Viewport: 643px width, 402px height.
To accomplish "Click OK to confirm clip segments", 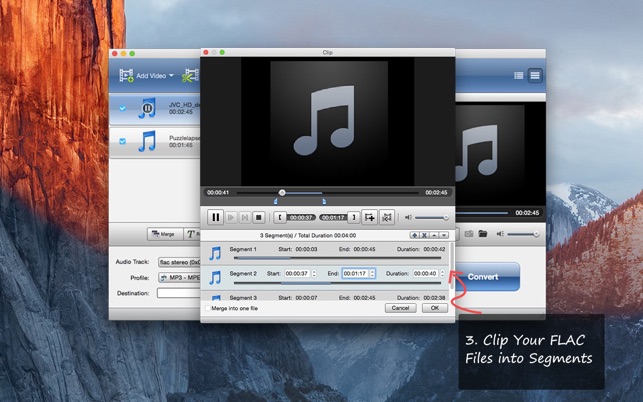I will pyautogui.click(x=433, y=308).
